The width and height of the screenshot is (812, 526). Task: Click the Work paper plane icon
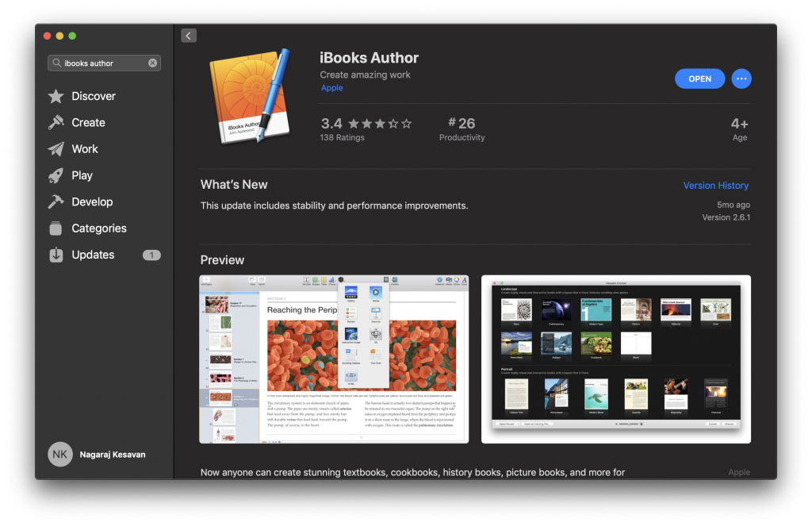[56, 149]
